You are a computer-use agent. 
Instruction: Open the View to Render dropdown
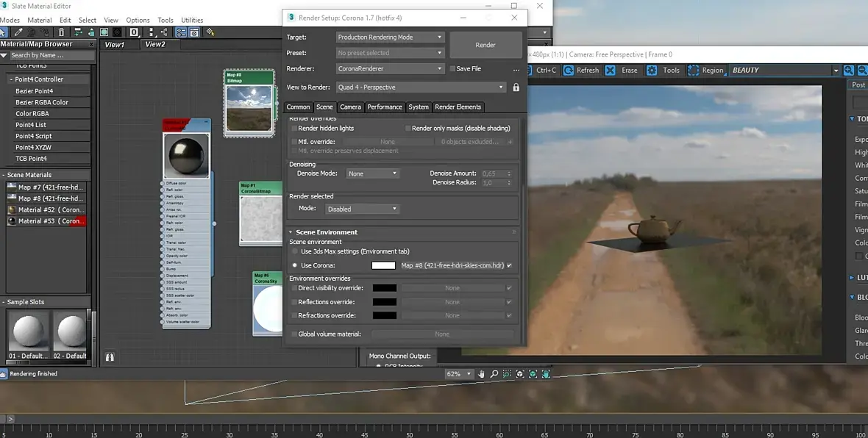[421, 87]
